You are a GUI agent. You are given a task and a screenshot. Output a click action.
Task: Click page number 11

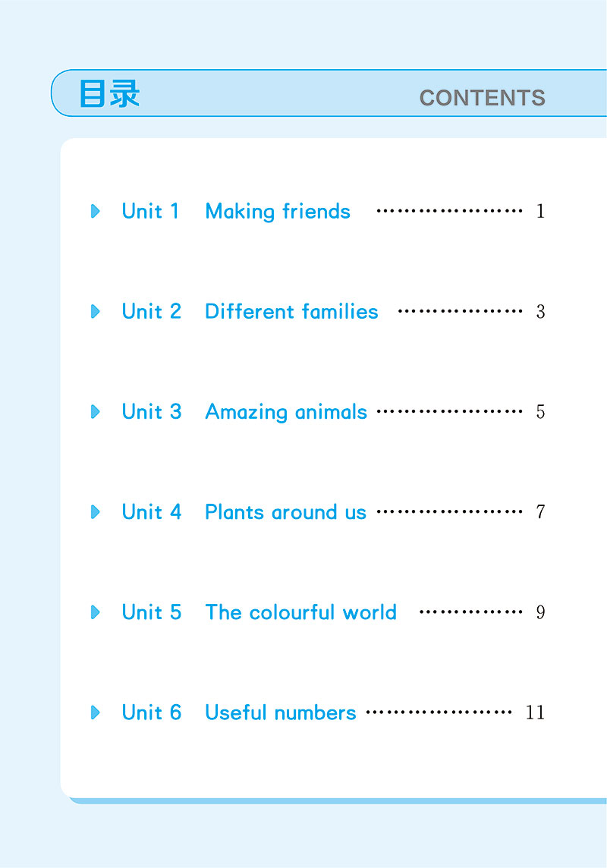click(535, 712)
